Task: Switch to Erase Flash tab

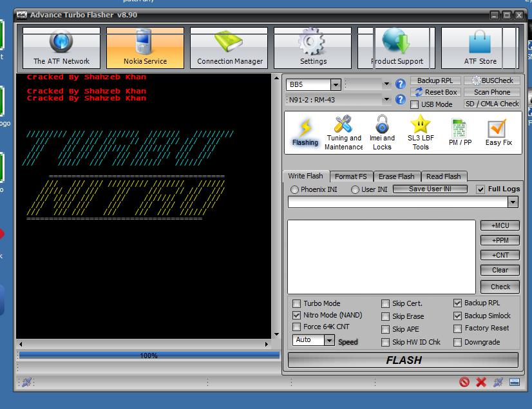Action: click(396, 176)
